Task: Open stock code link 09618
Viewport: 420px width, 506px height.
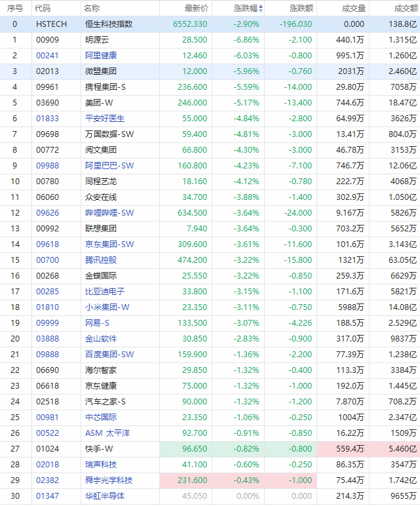Action: 47,244
